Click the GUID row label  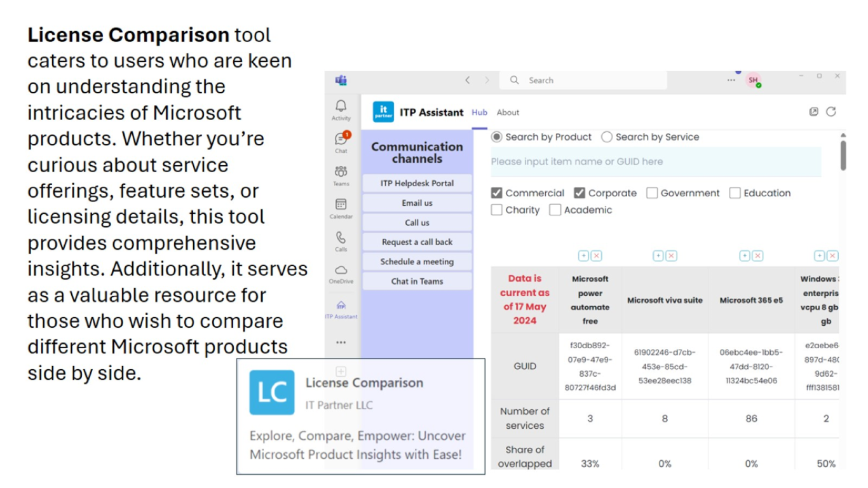pyautogui.click(x=525, y=366)
